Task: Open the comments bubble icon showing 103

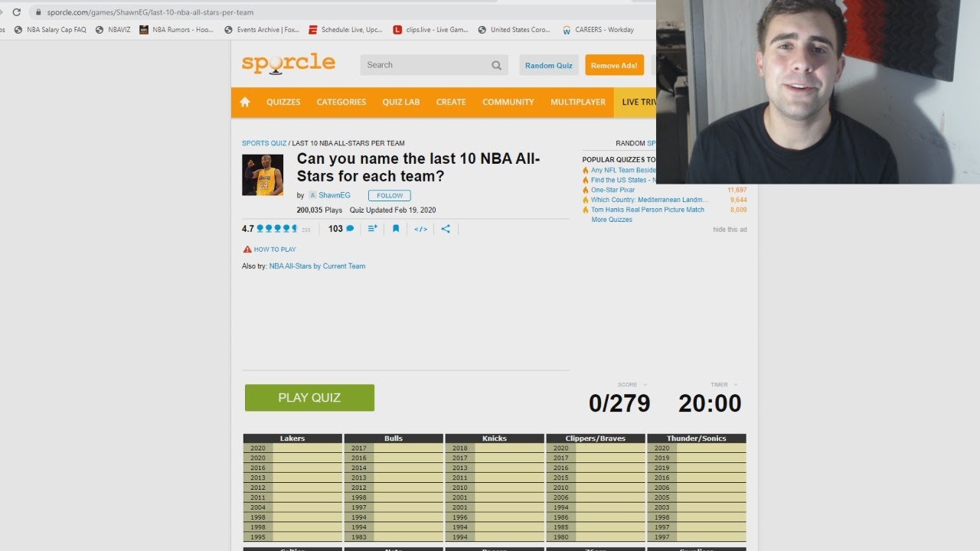Action: coord(350,229)
